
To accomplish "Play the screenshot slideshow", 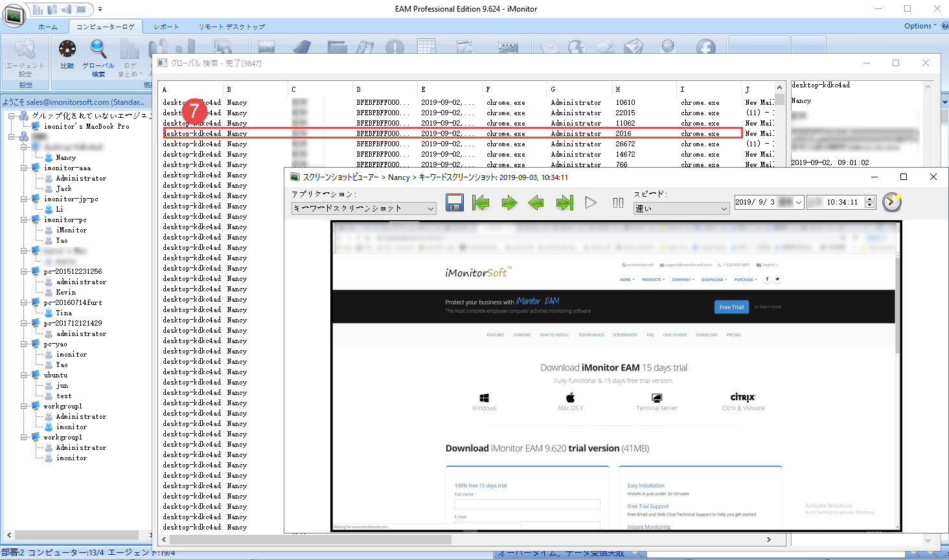I will pyautogui.click(x=591, y=203).
